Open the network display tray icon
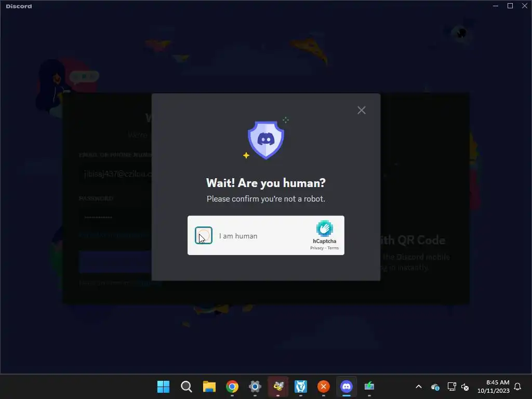 click(x=451, y=387)
